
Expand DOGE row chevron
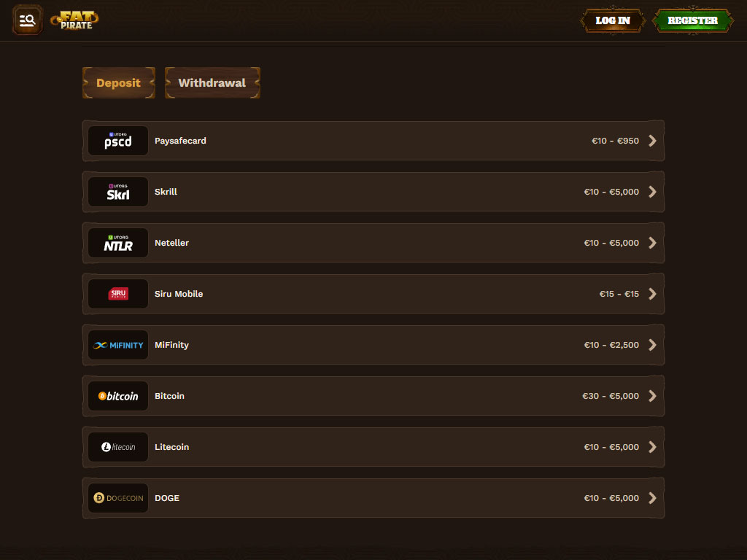(653, 498)
